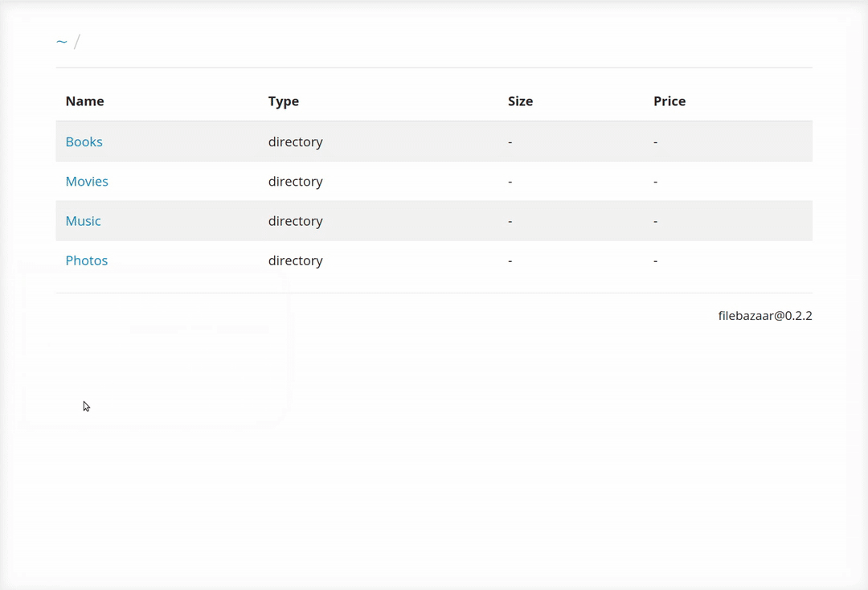Screen dimensions: 868x590
Task: Select the Movies row type cell
Action: pyautogui.click(x=295, y=181)
